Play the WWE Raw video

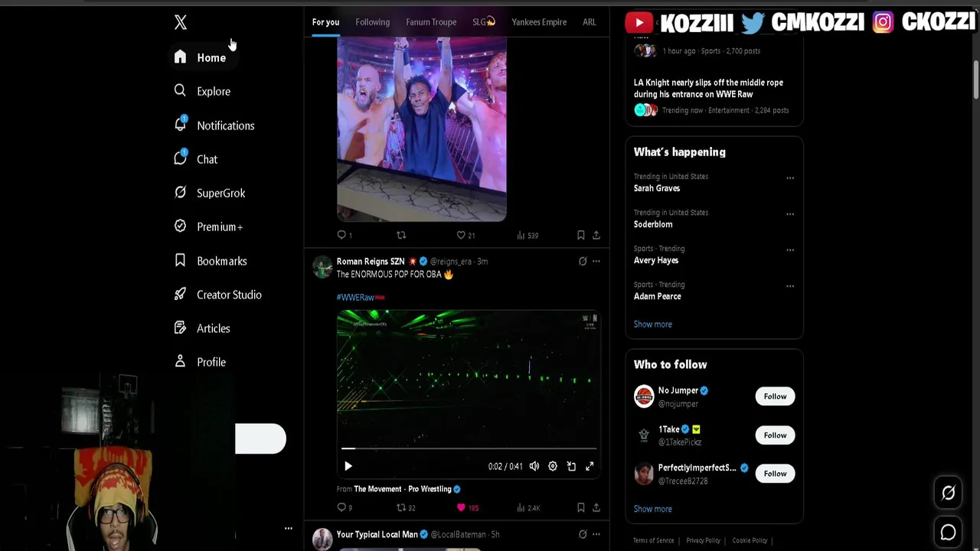coord(348,466)
